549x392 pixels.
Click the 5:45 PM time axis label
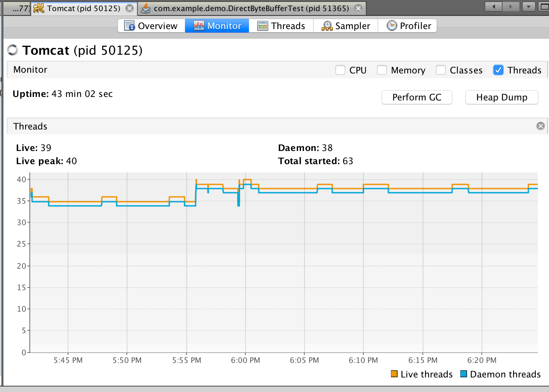coord(68,360)
